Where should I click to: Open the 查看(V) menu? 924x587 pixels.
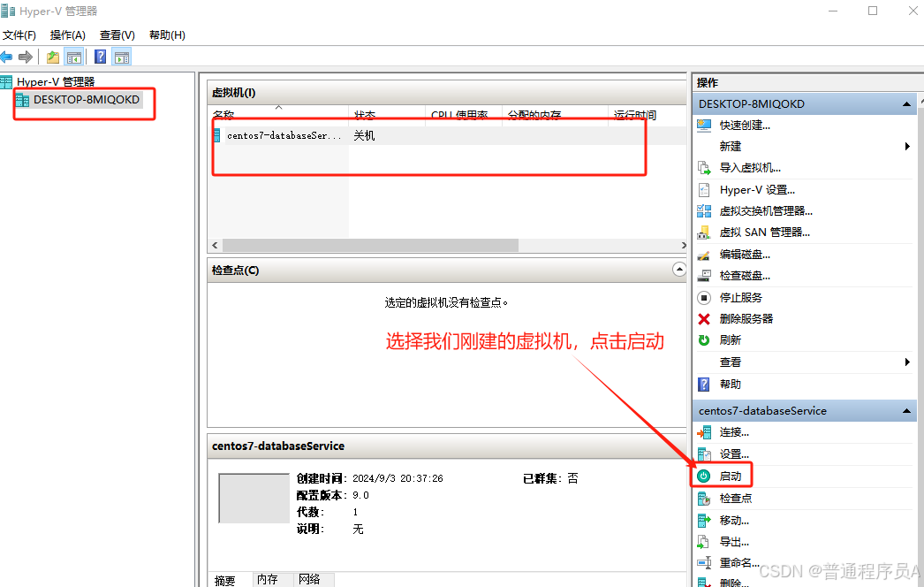click(117, 35)
